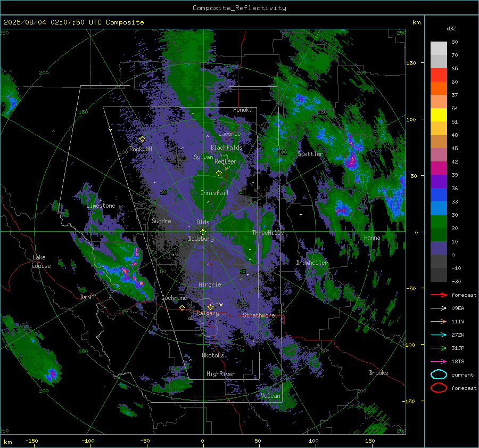Click the Hanna label
Viewport: 479px width, 448px height.
(372, 238)
